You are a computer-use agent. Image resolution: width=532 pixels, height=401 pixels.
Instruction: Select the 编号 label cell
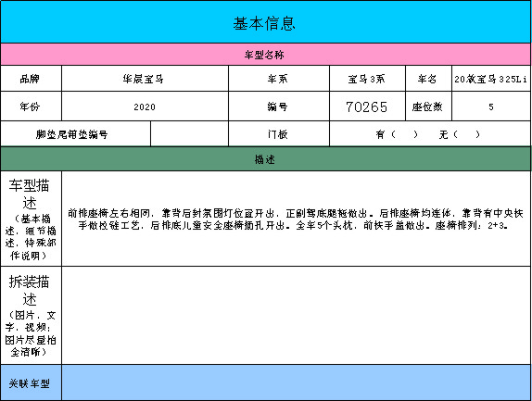[x=279, y=107]
